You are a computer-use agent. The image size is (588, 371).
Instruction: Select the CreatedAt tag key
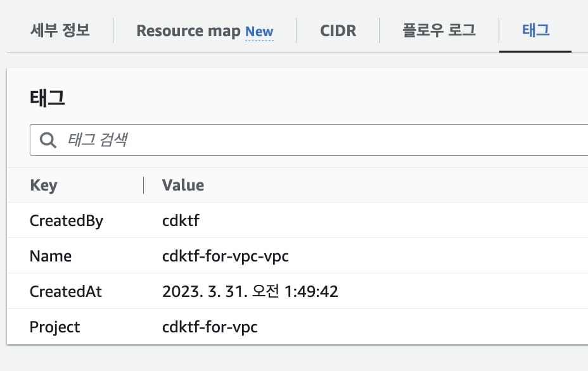(66, 292)
